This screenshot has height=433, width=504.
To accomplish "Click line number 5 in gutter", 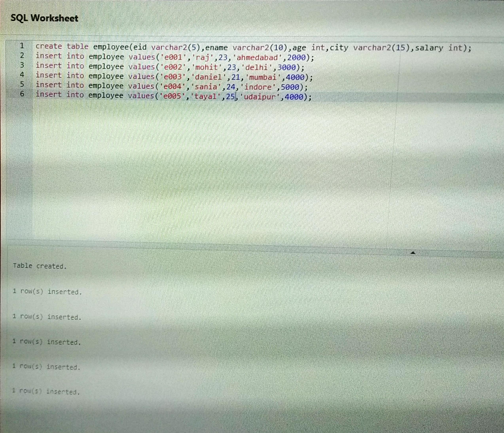I will [22, 84].
